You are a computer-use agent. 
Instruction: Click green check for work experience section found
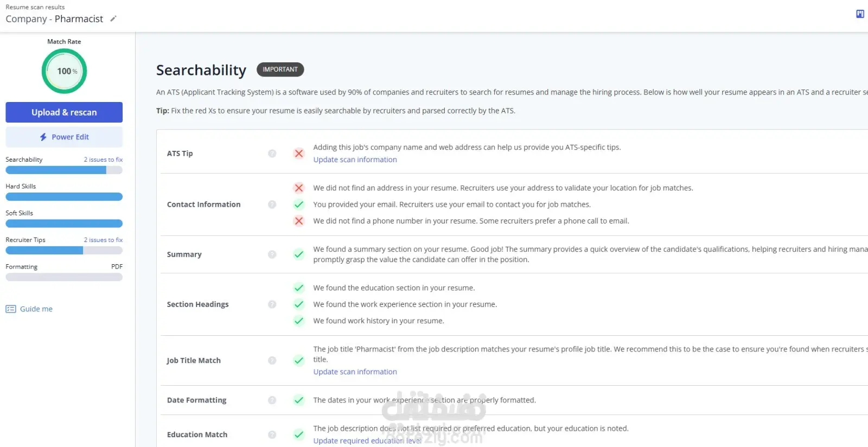click(299, 304)
